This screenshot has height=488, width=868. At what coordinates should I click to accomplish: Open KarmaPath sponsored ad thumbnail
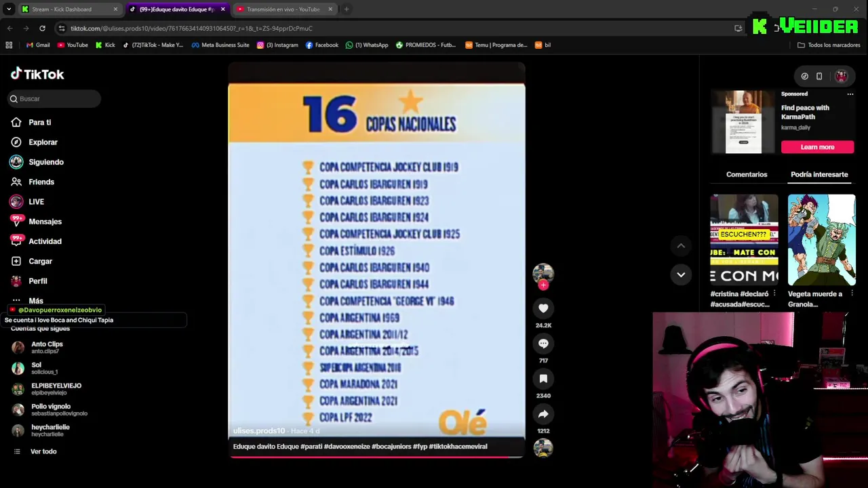pos(743,122)
